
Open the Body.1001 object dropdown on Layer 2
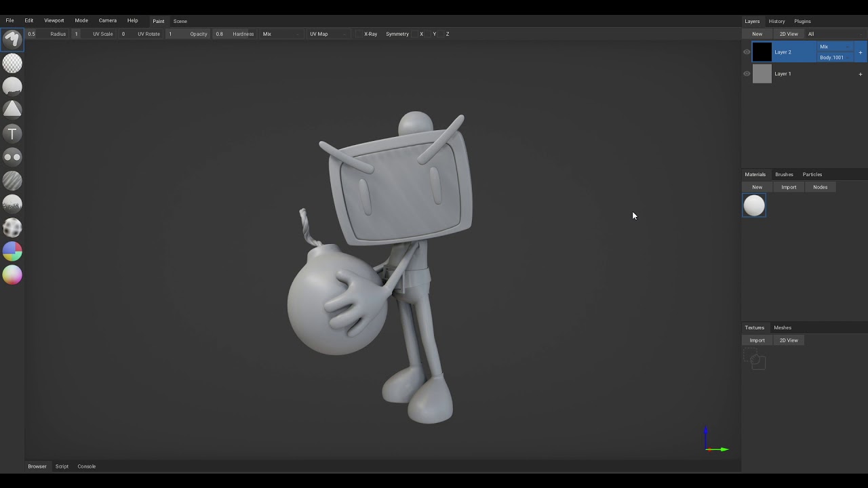pyautogui.click(x=835, y=58)
